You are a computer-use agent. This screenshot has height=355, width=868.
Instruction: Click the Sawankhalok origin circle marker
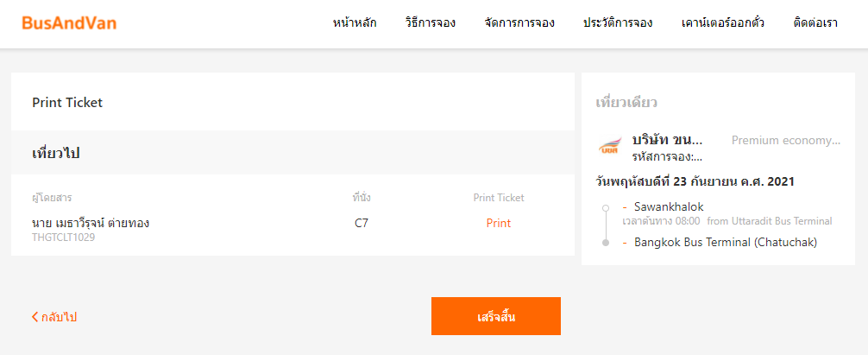pyautogui.click(x=606, y=208)
